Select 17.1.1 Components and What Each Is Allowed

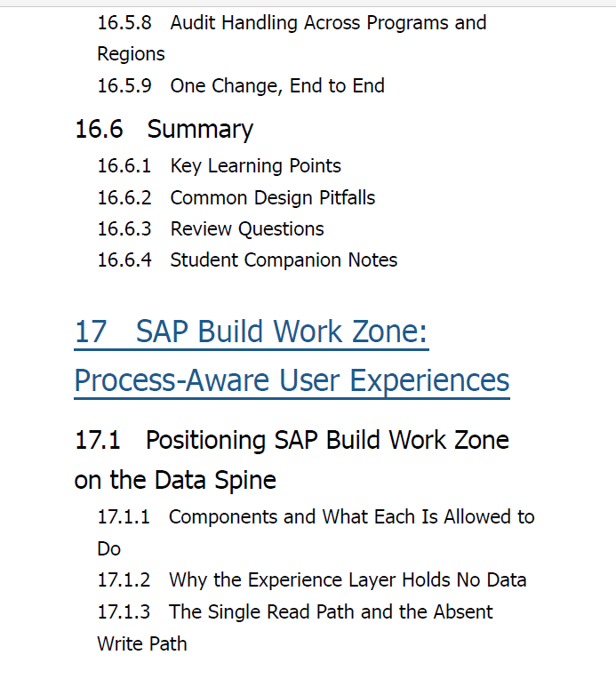tap(316, 517)
